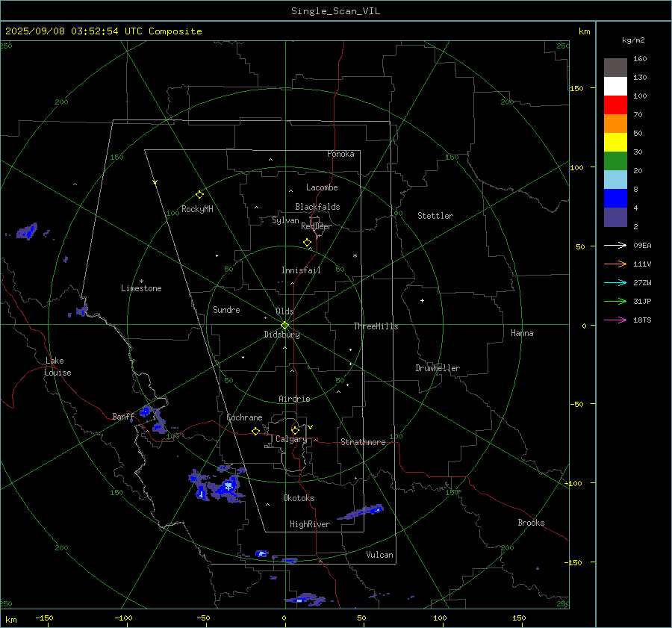Click the asterisk marker above Limestone
672x628 pixels.
tap(141, 282)
